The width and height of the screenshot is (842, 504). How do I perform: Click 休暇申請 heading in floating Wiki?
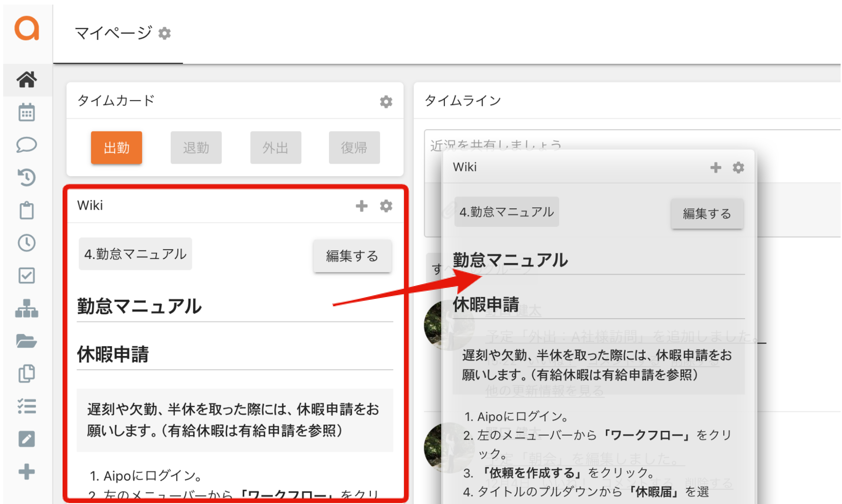[486, 304]
